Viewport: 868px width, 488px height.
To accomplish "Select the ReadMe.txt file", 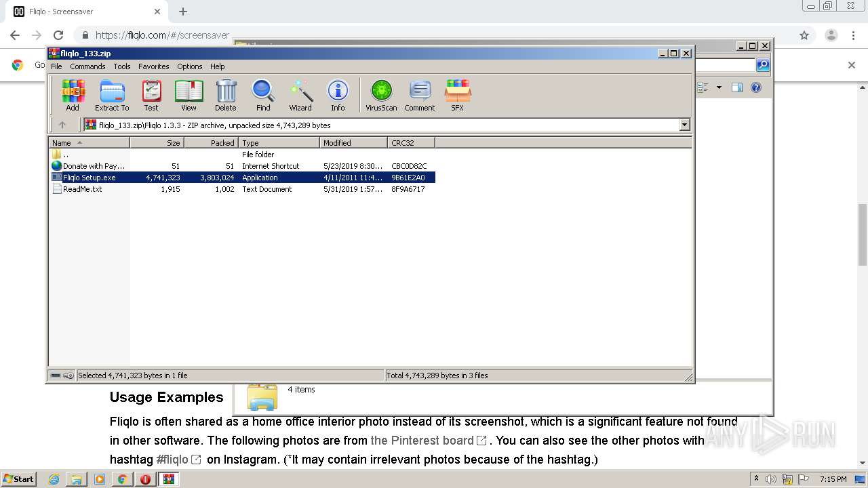I will pyautogui.click(x=243, y=189).
